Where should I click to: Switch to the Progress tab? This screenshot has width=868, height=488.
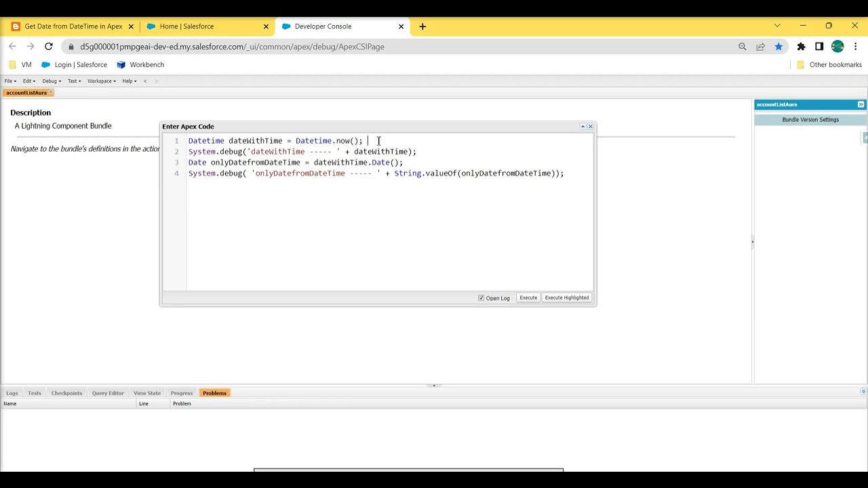(x=182, y=393)
